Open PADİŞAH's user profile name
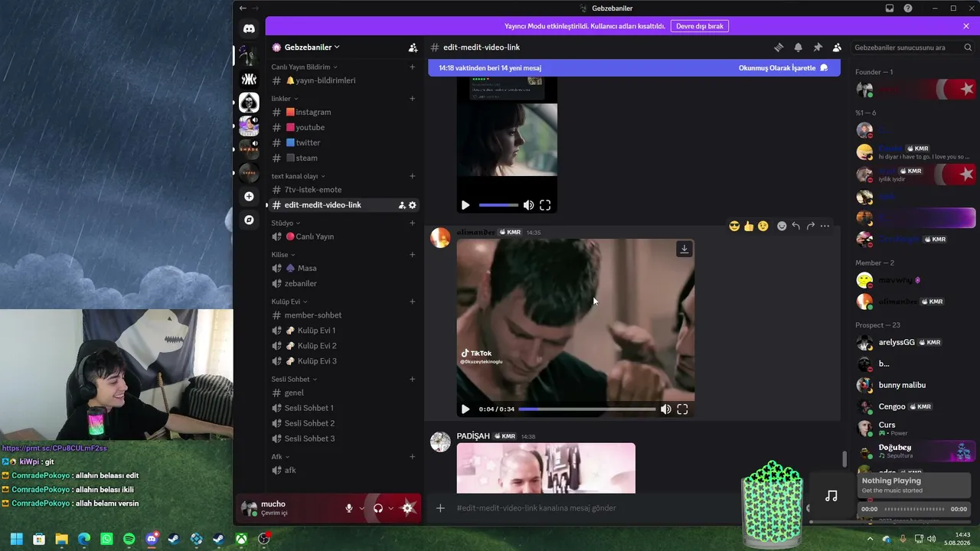Image resolution: width=980 pixels, height=551 pixels. pos(473,436)
